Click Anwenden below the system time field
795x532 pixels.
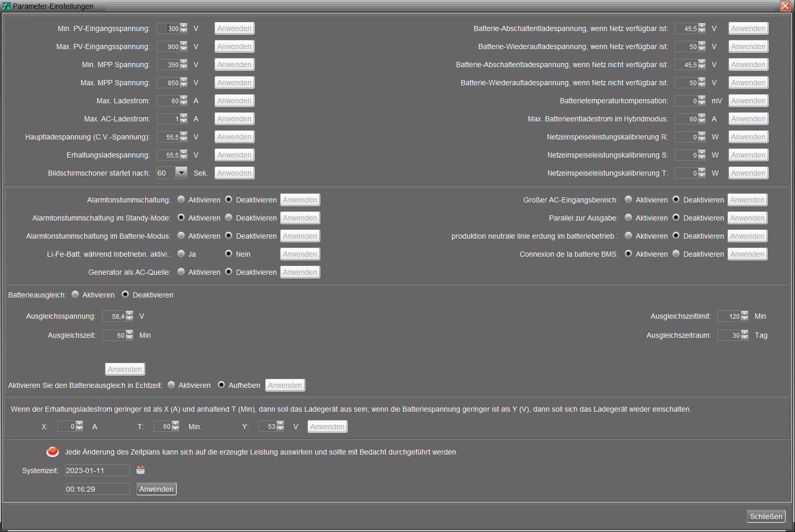click(x=157, y=489)
